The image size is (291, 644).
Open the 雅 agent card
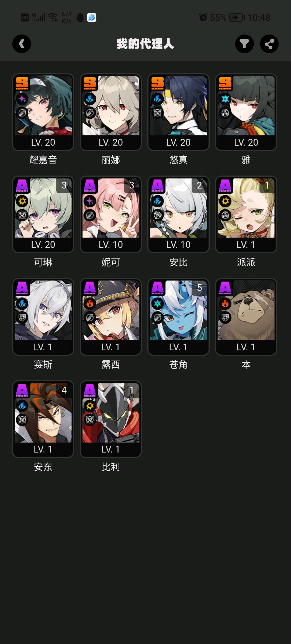point(246,112)
